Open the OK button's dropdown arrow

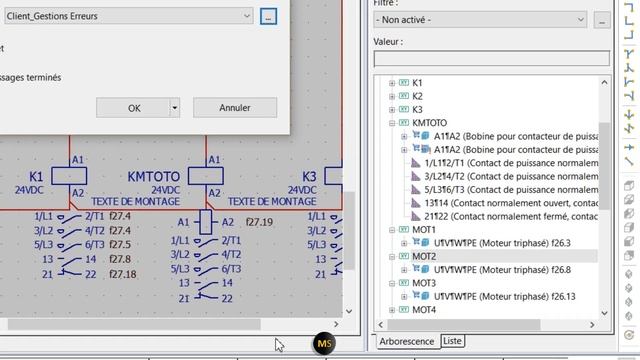(x=175, y=108)
